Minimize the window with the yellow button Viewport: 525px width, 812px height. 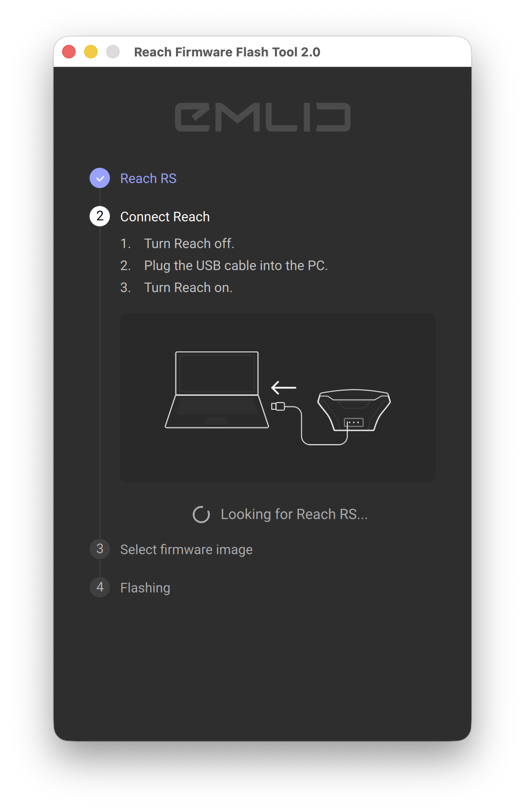pos(91,52)
